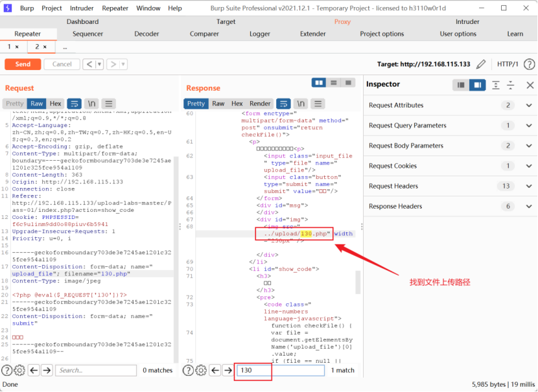Switch to the Comparer tab

pos(204,34)
